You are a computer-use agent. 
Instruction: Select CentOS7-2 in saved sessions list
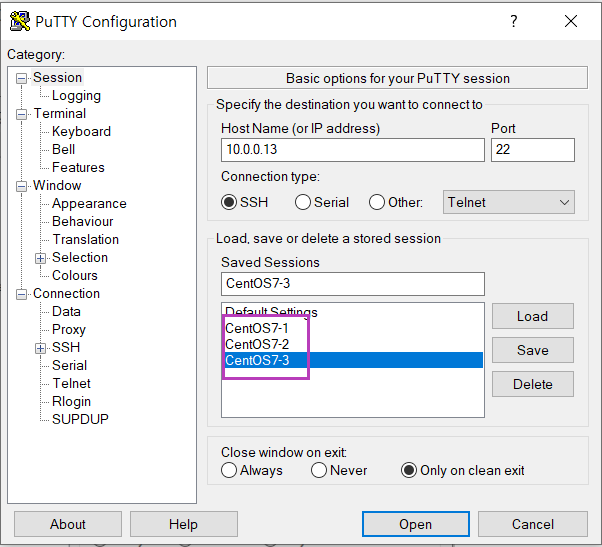pos(352,344)
